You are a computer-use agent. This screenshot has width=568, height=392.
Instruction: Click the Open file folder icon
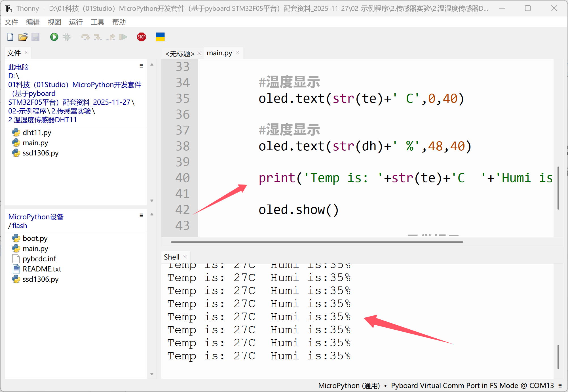click(x=23, y=37)
